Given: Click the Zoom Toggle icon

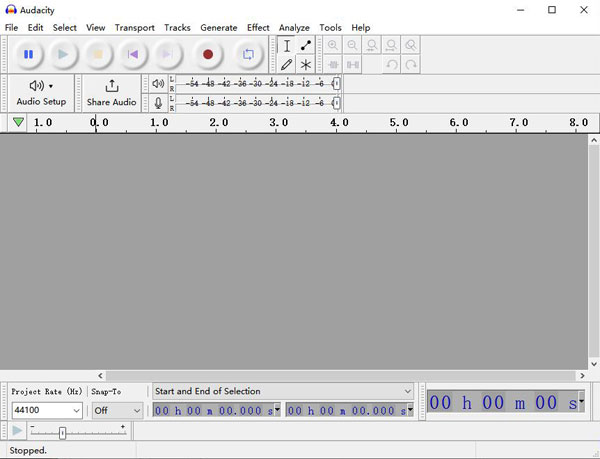Looking at the screenshot, I should click(x=411, y=45).
